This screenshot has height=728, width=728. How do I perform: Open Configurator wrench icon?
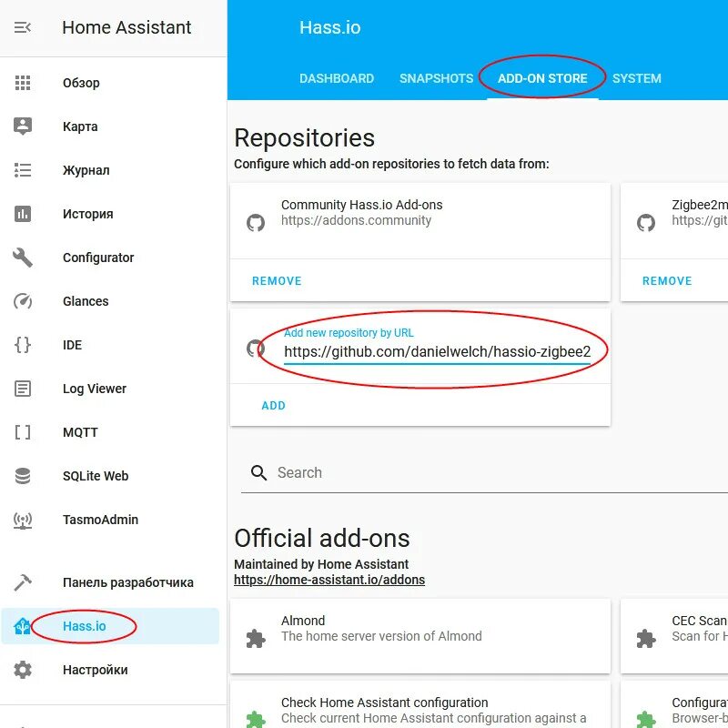pos(22,258)
